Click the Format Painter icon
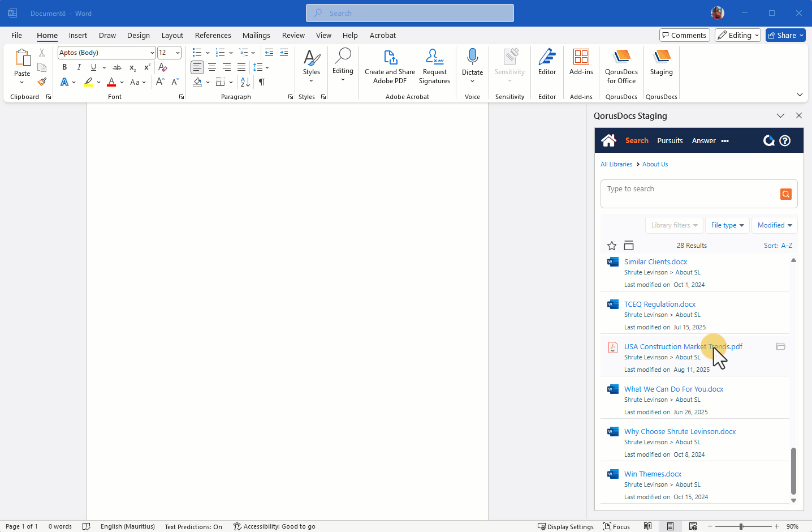The width and height of the screenshot is (812, 532). 42,82
